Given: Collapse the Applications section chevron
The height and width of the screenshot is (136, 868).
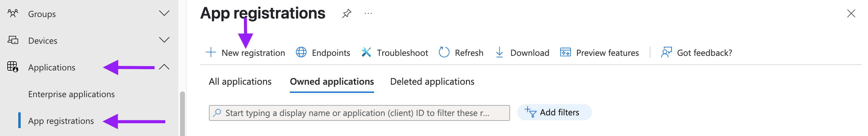Looking at the screenshot, I should (x=164, y=67).
